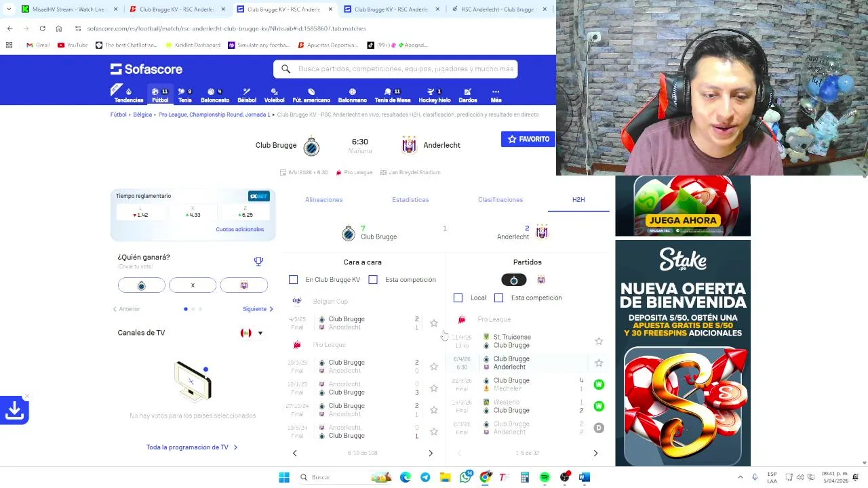The height and width of the screenshot is (488, 868).
Task: Click the Sofascore logo
Action: click(146, 69)
